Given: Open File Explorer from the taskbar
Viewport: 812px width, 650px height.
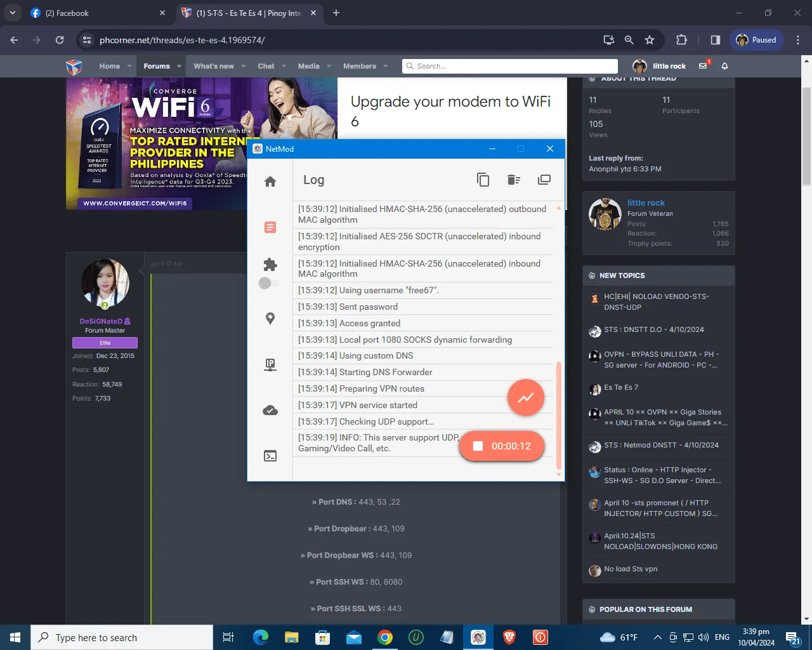Looking at the screenshot, I should click(292, 637).
